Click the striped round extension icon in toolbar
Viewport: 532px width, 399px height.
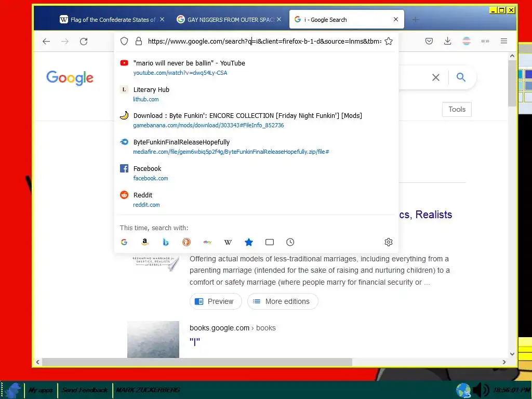pyautogui.click(x=467, y=42)
